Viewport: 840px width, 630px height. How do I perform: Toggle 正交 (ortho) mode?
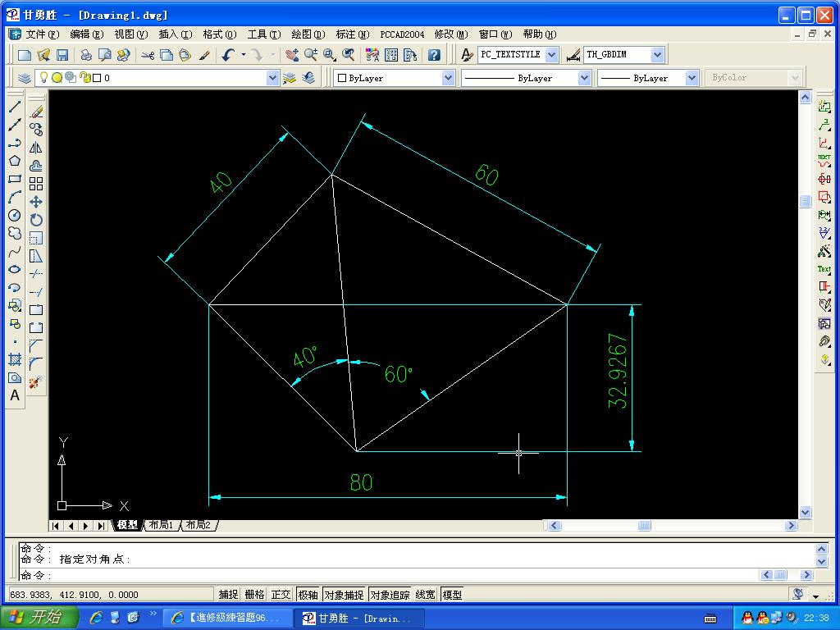coord(281,595)
